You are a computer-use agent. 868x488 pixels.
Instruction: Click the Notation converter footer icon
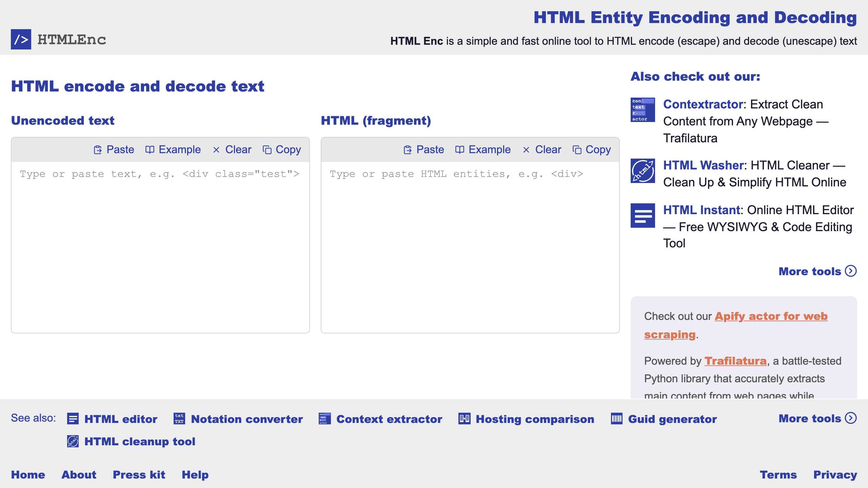point(179,419)
